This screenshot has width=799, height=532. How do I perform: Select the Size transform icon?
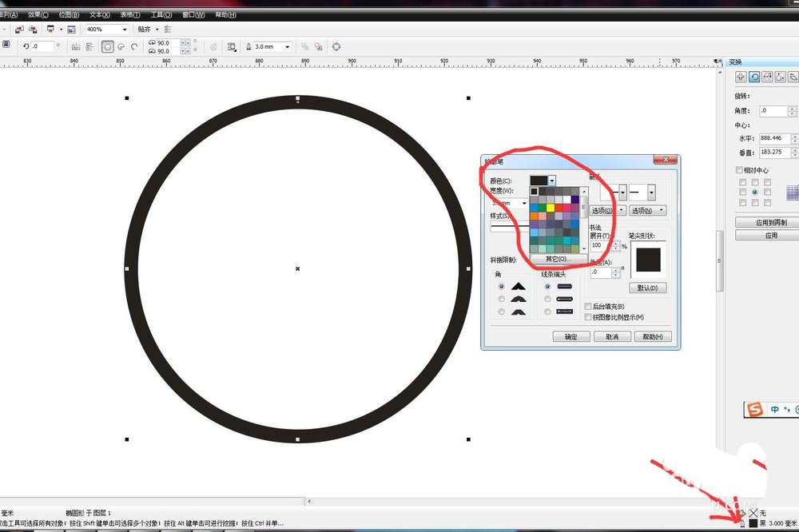[x=780, y=77]
